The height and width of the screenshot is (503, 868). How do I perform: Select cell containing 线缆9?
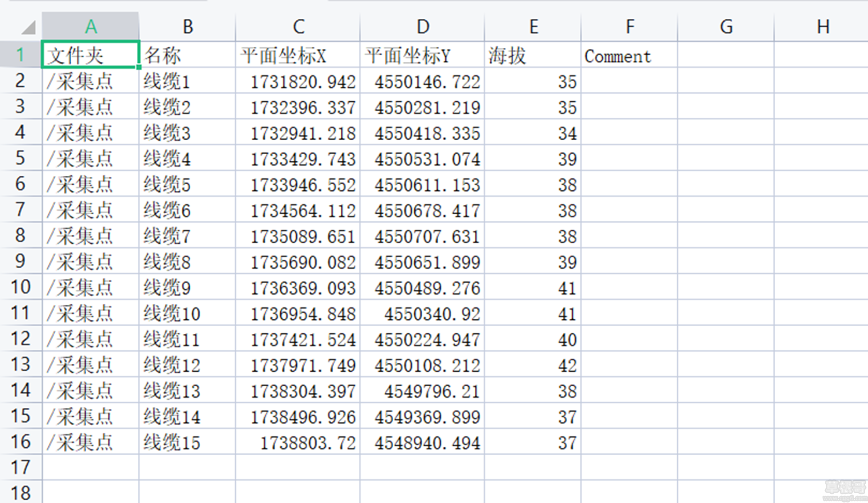click(x=187, y=287)
